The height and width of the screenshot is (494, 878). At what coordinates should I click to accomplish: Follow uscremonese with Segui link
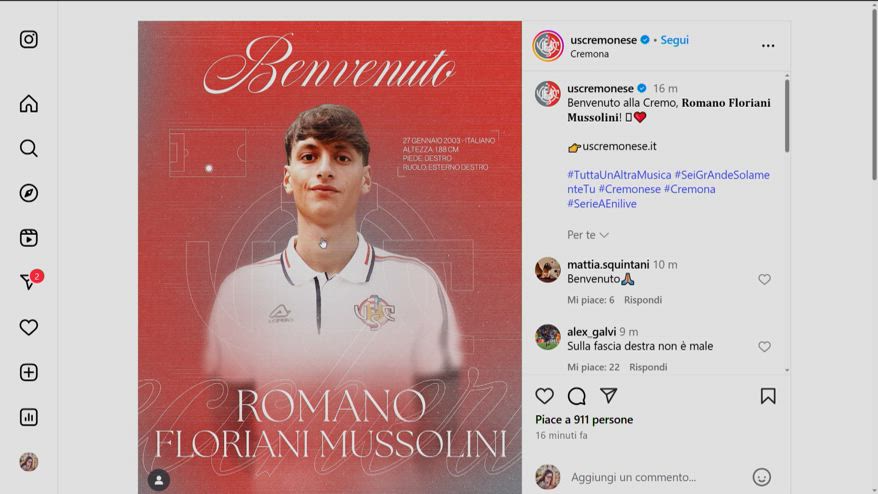[674, 40]
